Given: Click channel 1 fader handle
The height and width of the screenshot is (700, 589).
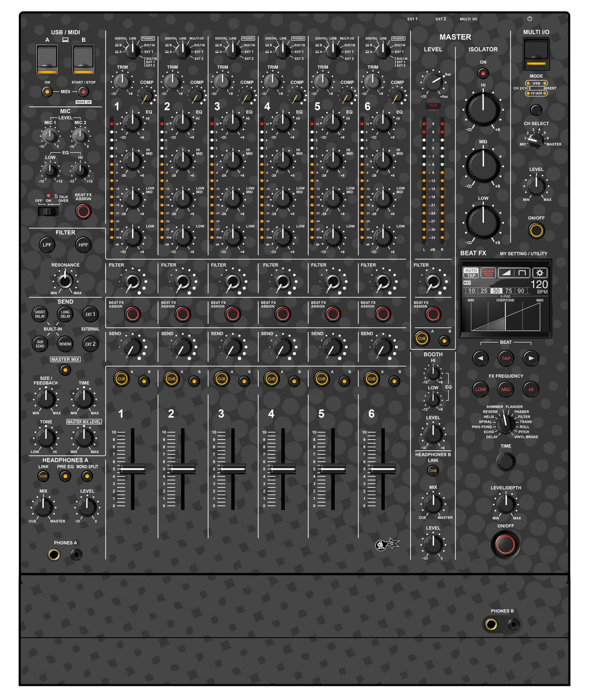Looking at the screenshot, I should [133, 469].
